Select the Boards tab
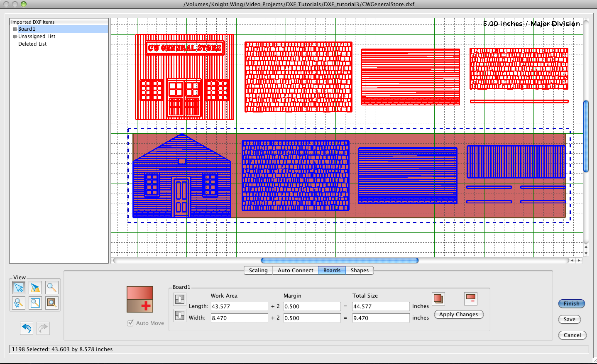The width and height of the screenshot is (597, 364). tap(332, 270)
